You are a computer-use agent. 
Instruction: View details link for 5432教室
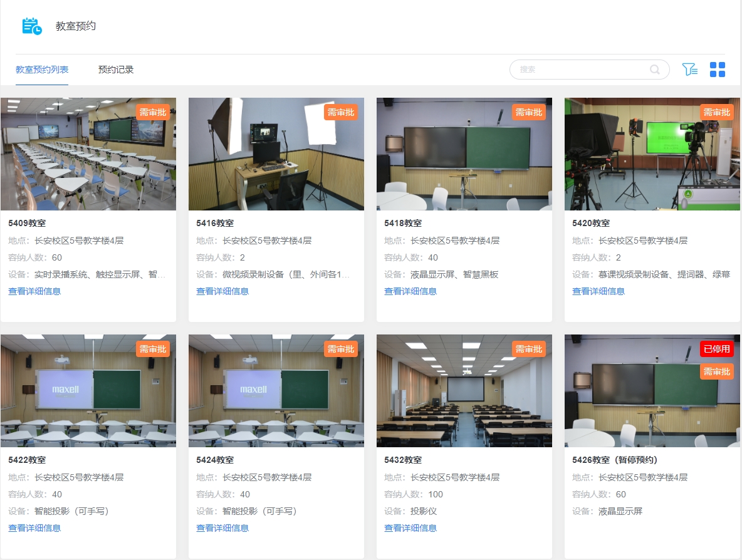click(x=410, y=528)
